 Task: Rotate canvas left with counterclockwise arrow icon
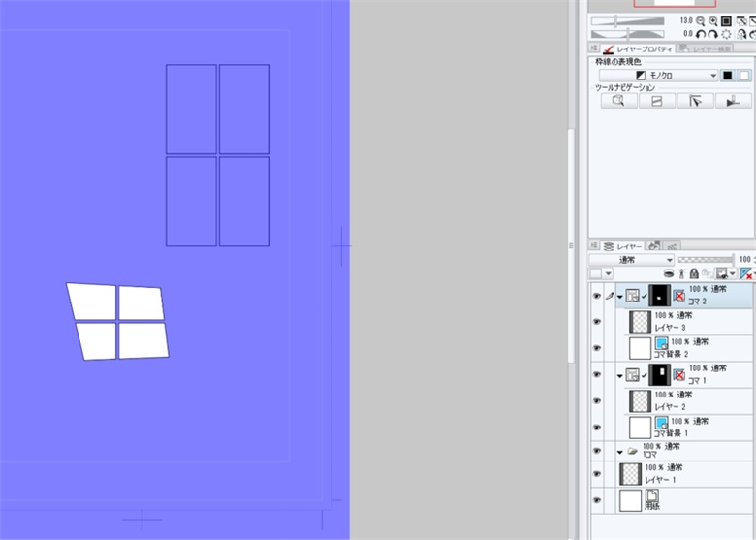click(701, 34)
